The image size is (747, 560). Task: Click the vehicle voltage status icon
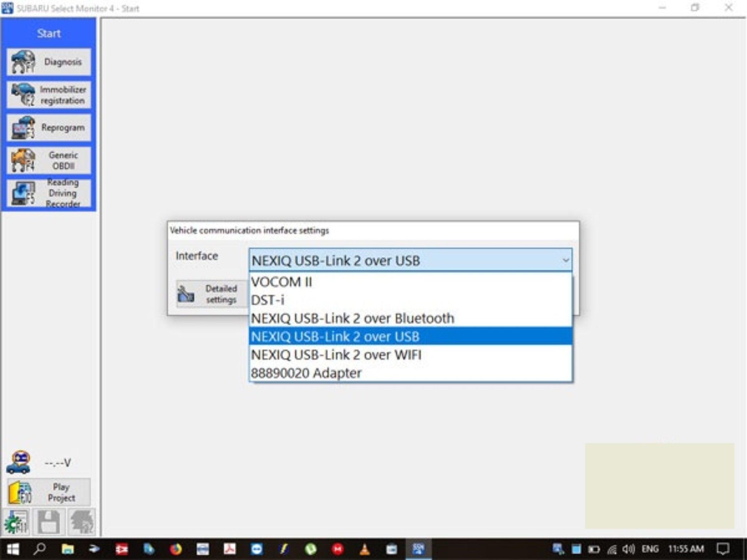[x=18, y=462]
